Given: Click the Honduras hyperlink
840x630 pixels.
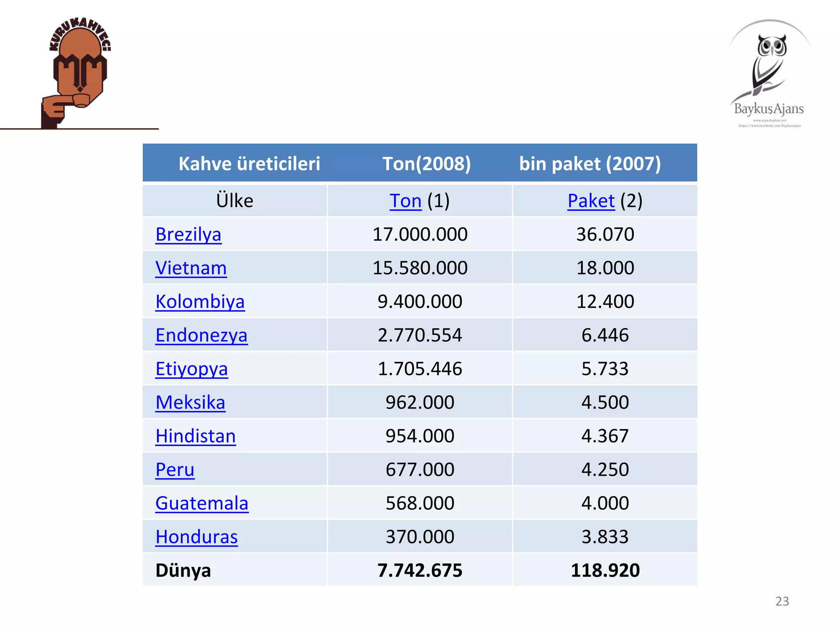Looking at the screenshot, I should point(196,537).
